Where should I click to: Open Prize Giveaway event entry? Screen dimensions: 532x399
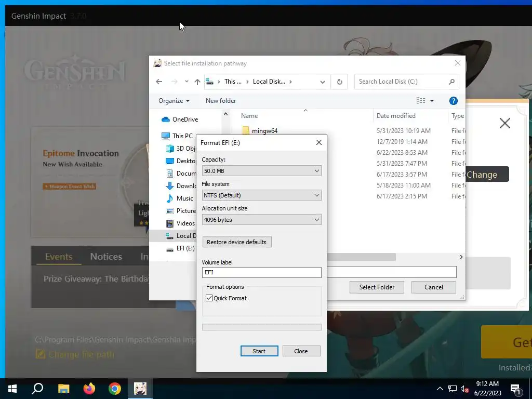coord(96,279)
